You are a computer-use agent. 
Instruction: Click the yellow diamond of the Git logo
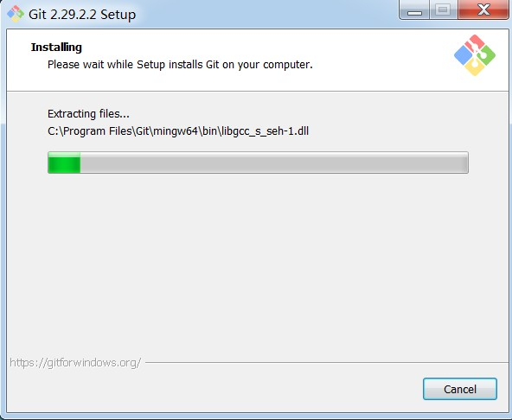click(475, 67)
